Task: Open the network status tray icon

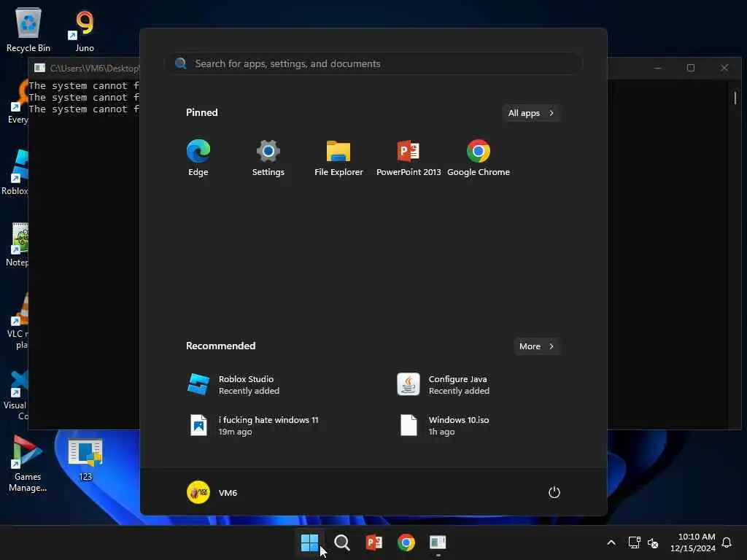Action: point(634,542)
